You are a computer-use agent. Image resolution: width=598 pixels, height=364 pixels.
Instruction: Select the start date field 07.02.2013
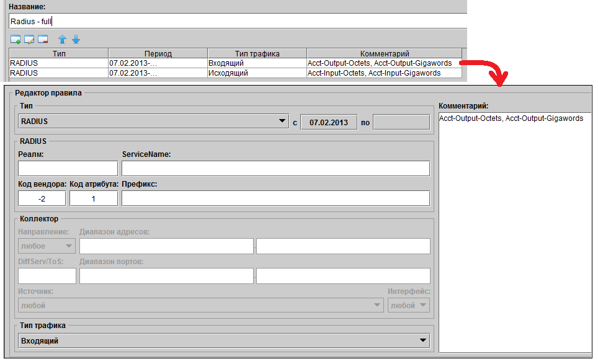point(329,122)
